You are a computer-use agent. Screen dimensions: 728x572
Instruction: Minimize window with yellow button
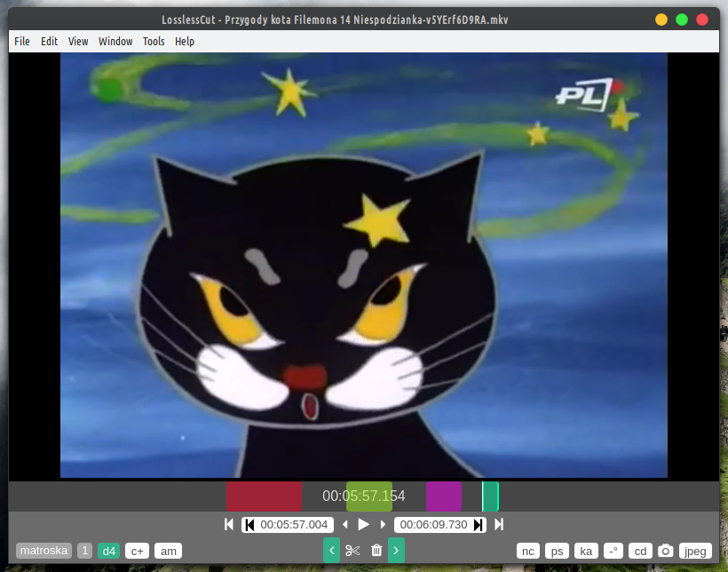click(661, 20)
